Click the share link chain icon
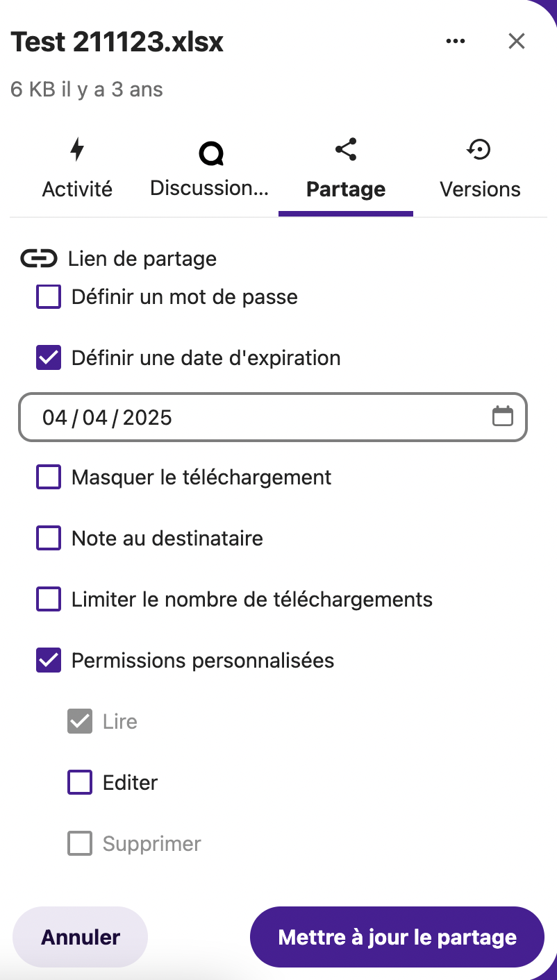This screenshot has height=980, width=557. 38,259
